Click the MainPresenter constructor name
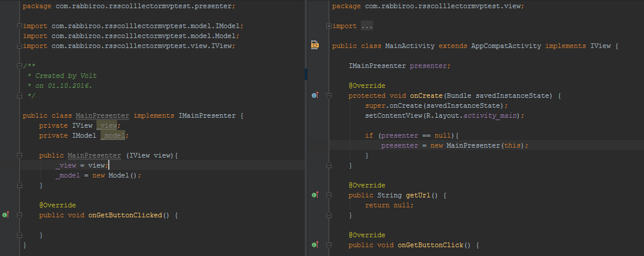This screenshot has width=644, height=256. coord(94,155)
